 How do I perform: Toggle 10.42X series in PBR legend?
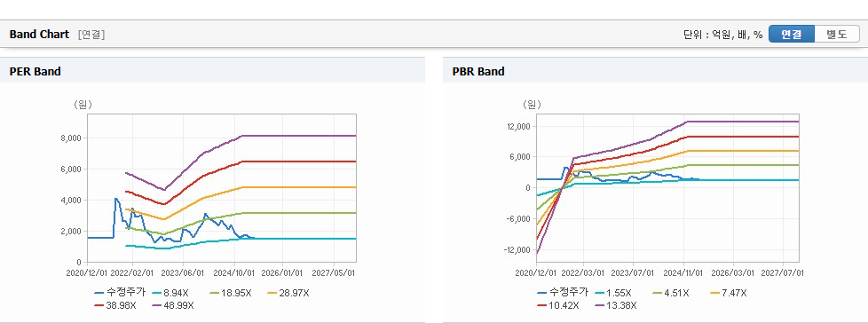(558, 304)
